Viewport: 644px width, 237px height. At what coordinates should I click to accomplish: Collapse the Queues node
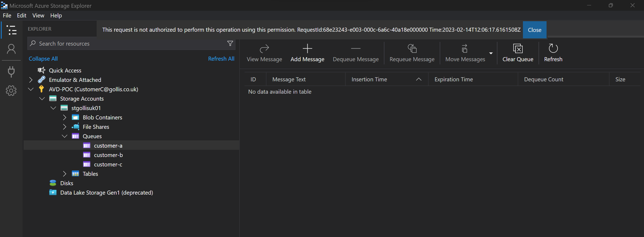64,136
